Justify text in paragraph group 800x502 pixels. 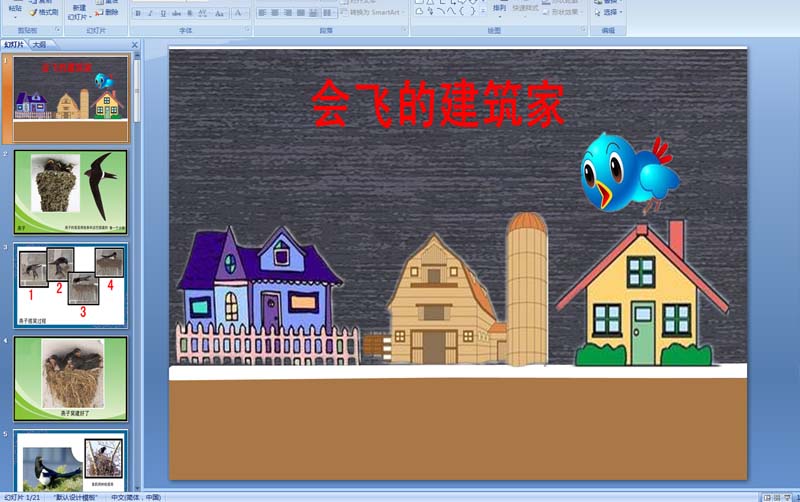(301, 13)
